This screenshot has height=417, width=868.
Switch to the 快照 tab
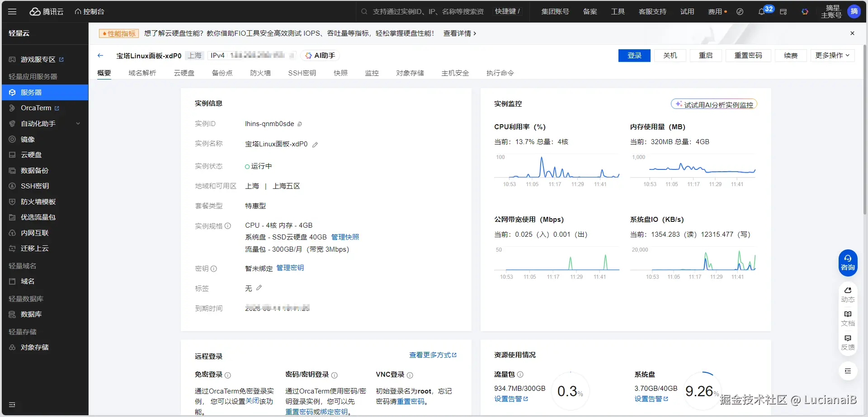(x=341, y=73)
